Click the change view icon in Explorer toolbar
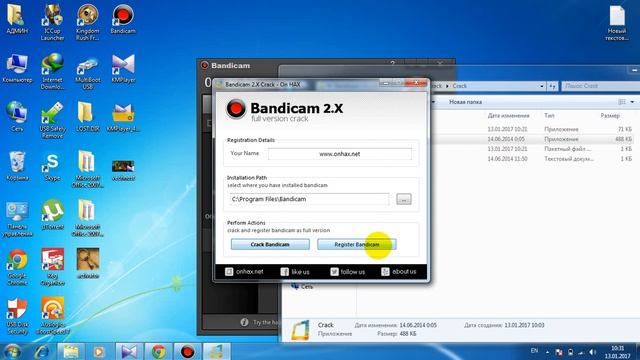The width and height of the screenshot is (640, 360). pos(622,102)
